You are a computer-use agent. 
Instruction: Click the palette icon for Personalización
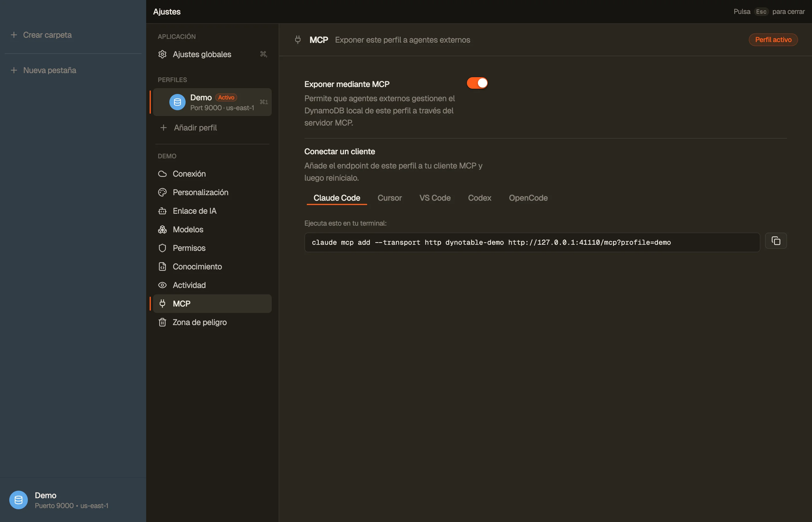click(x=162, y=193)
